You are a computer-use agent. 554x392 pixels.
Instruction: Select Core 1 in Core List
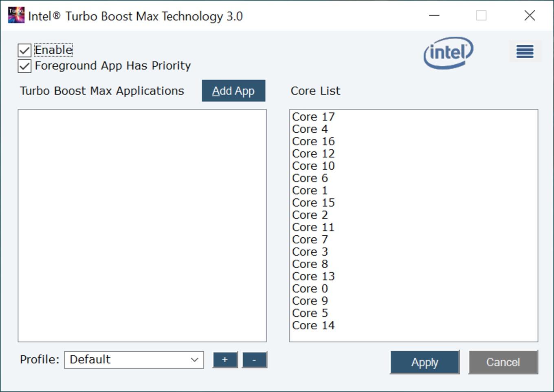(310, 190)
